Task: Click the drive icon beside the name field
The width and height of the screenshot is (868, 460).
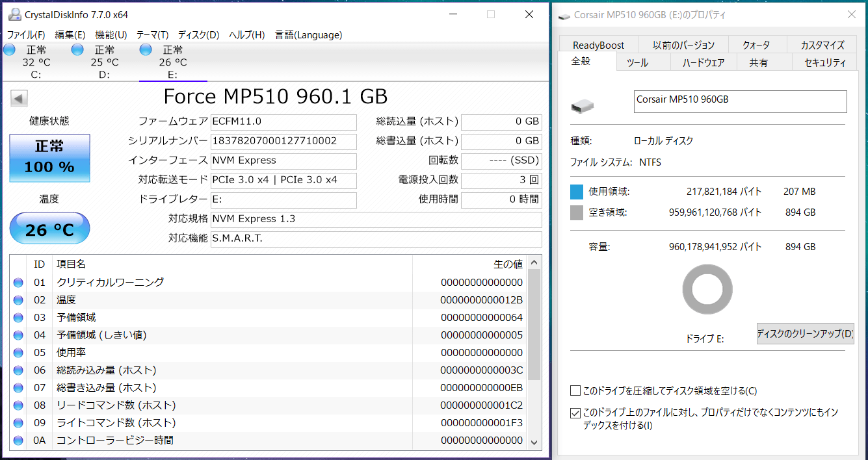Action: (x=582, y=105)
